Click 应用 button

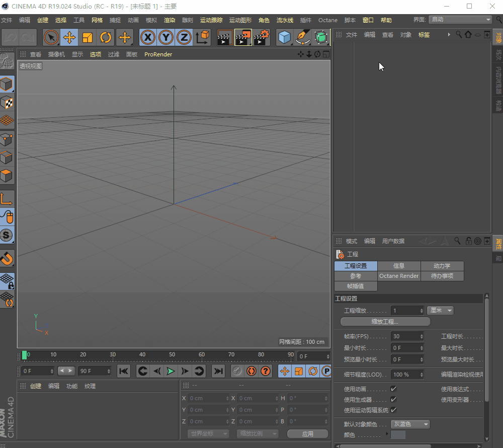(x=308, y=434)
